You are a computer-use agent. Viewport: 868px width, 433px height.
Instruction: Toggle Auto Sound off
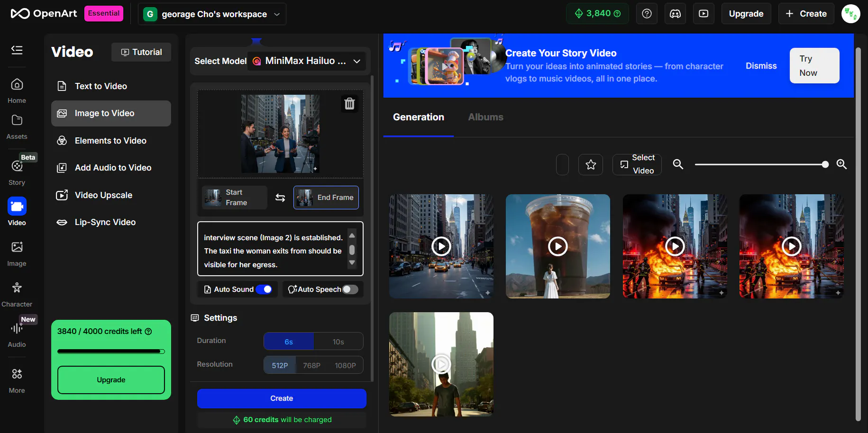click(264, 289)
